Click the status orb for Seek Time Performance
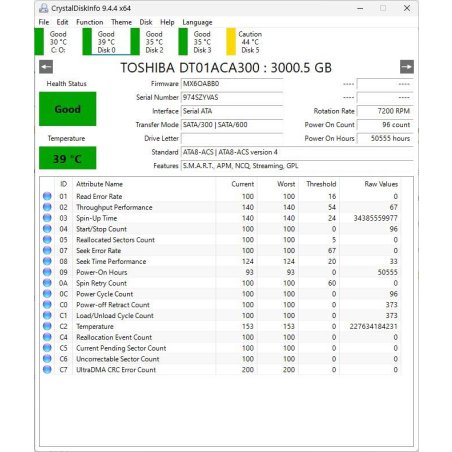 pyautogui.click(x=47, y=261)
